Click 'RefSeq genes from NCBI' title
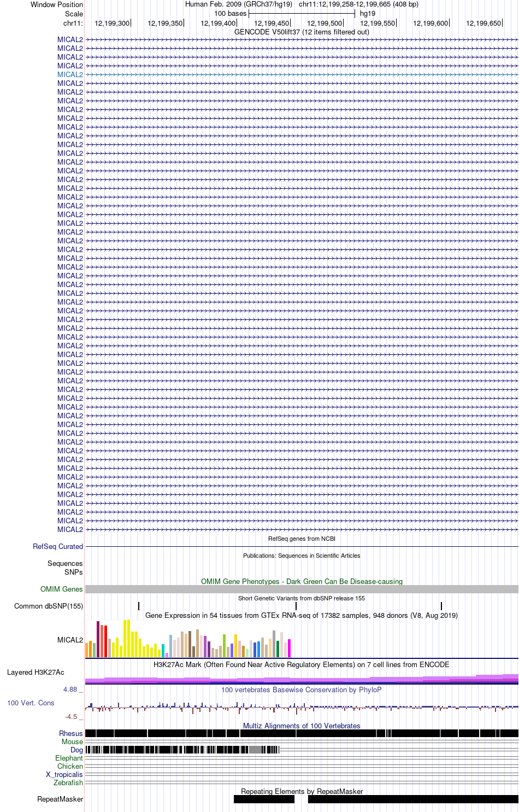The image size is (519, 812). pos(302,539)
